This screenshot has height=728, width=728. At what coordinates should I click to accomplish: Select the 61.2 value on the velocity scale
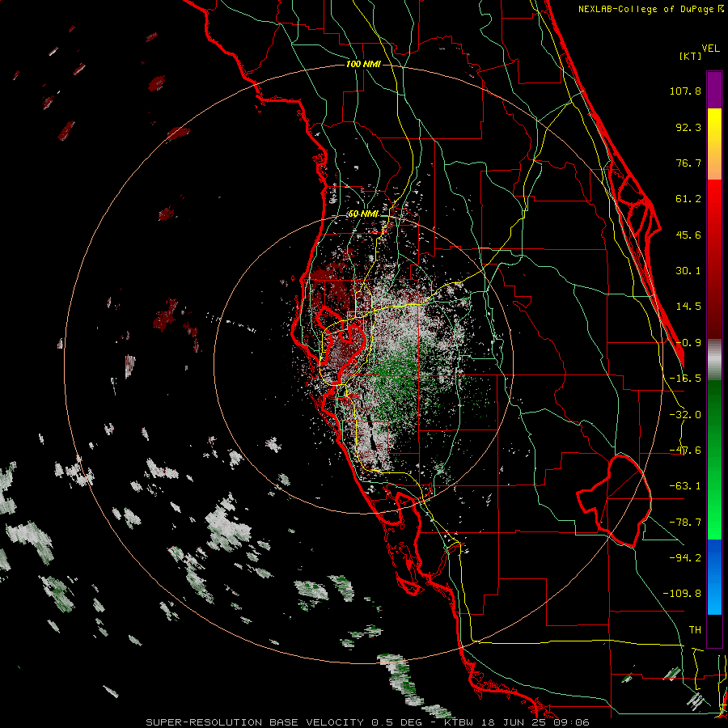click(x=688, y=199)
